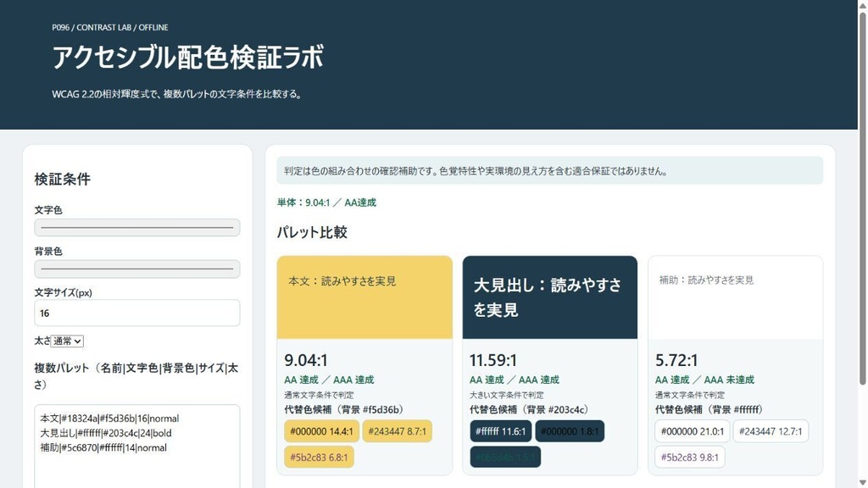Select the #000000 21.0:1 alternative chip
The height and width of the screenshot is (488, 868).
[692, 431]
